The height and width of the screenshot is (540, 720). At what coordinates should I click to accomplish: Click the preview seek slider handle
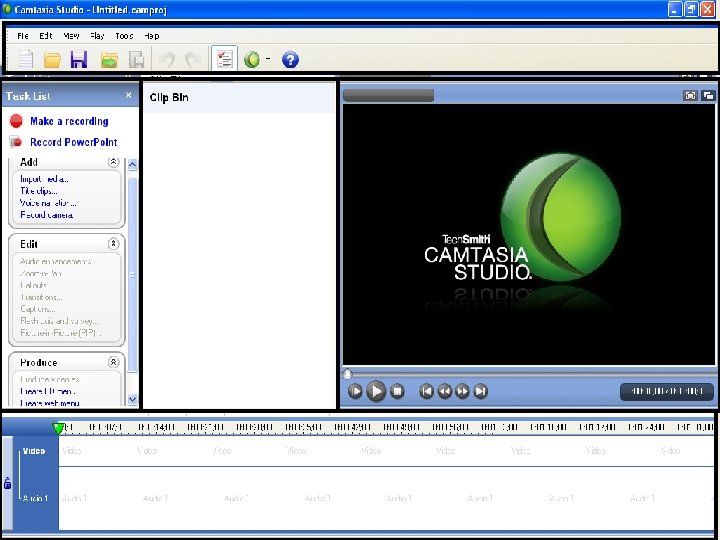click(347, 374)
